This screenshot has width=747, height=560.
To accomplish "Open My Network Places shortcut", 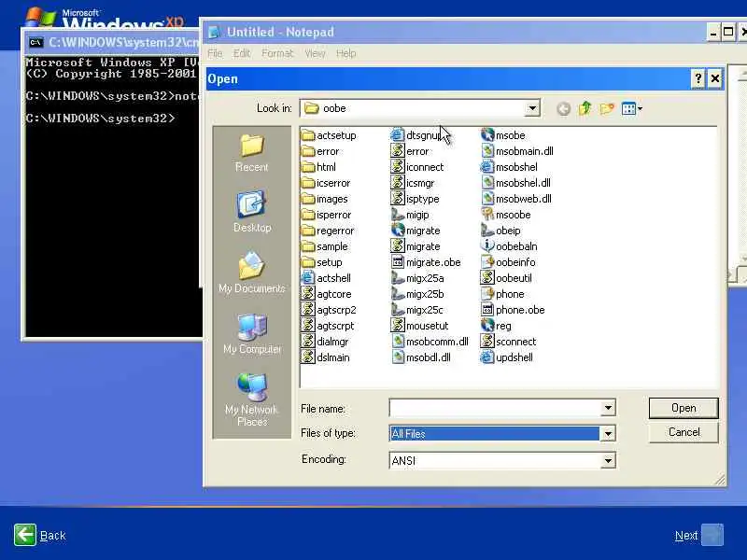I will click(251, 399).
